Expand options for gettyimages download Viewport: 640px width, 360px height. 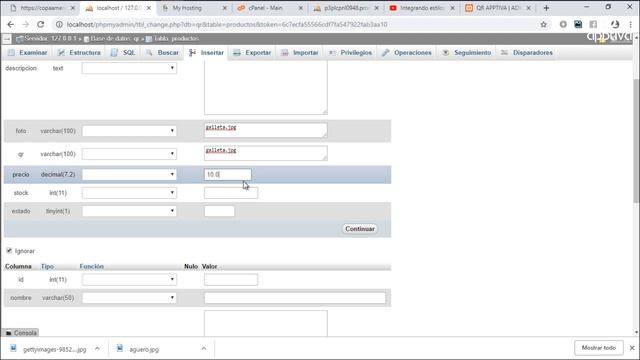pyautogui.click(x=97, y=349)
